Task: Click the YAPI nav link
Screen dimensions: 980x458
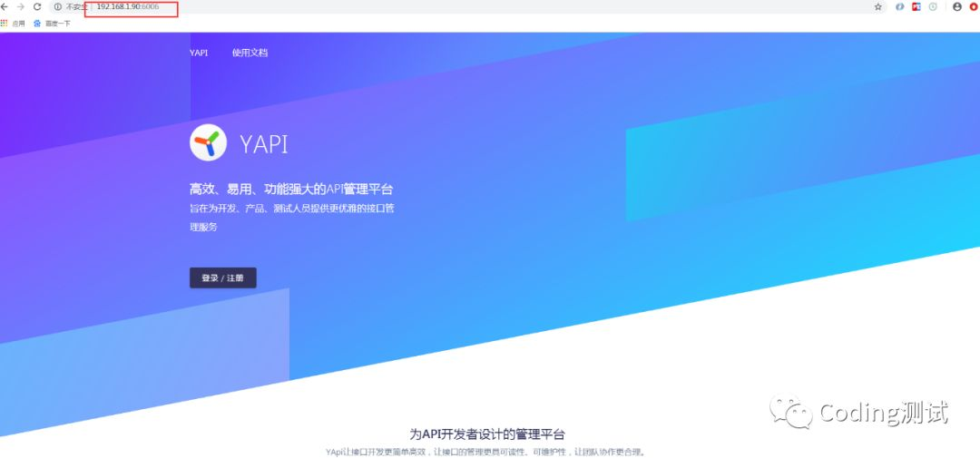Action: coord(199,54)
